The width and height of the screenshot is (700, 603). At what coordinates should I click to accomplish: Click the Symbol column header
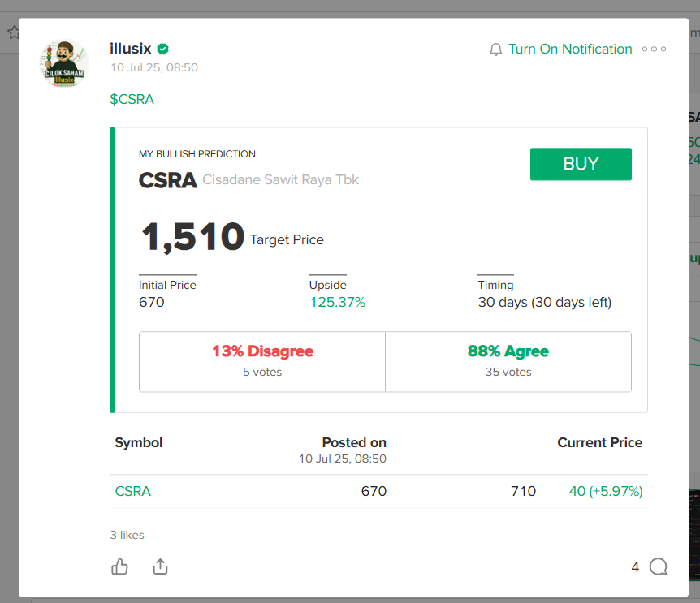138,442
